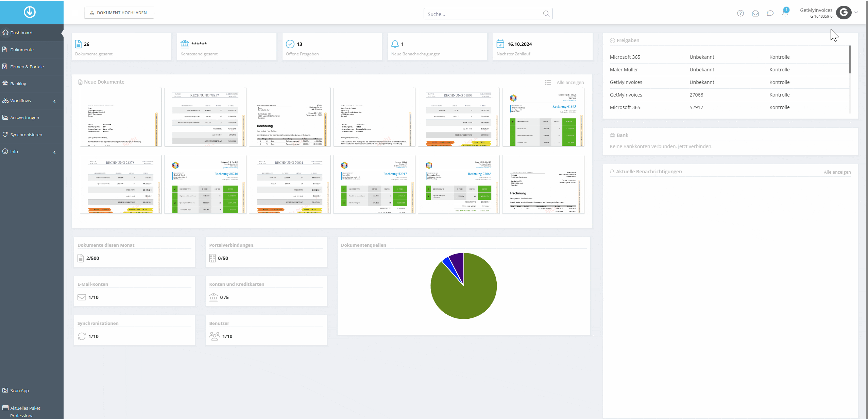Expand the Info submenu chevron

[54, 152]
